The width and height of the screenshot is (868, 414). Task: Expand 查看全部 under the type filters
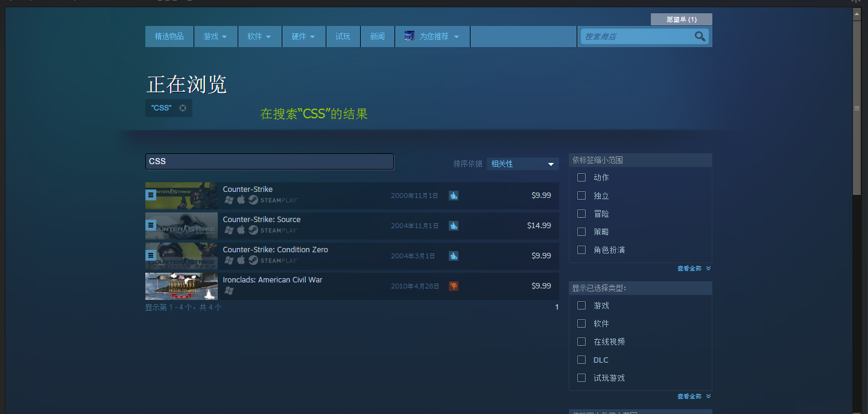694,396
